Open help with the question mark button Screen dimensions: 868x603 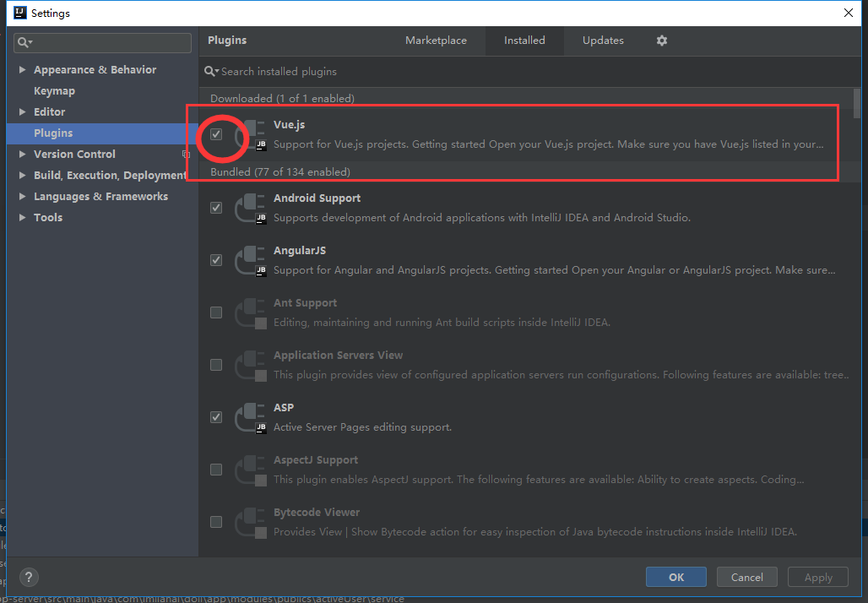(29, 577)
